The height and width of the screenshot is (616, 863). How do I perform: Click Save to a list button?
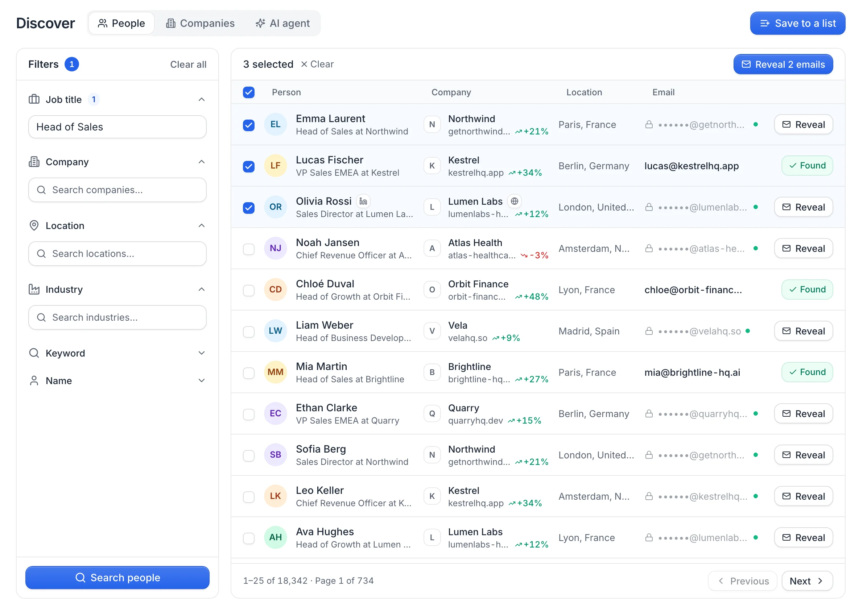tap(797, 23)
